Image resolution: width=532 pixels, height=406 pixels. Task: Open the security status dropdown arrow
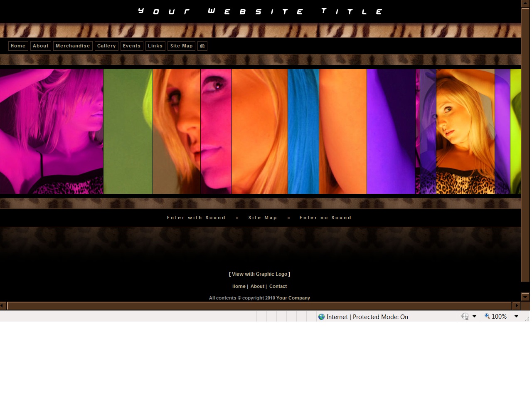tap(474, 317)
